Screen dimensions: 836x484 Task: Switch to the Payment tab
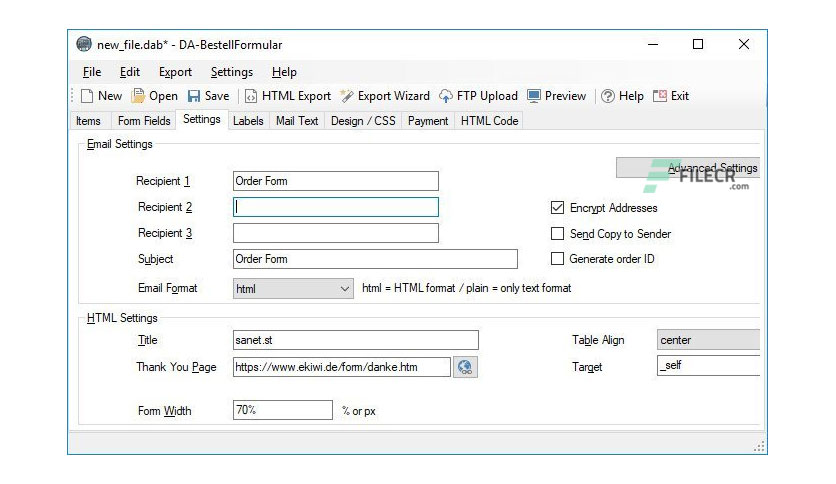point(428,121)
